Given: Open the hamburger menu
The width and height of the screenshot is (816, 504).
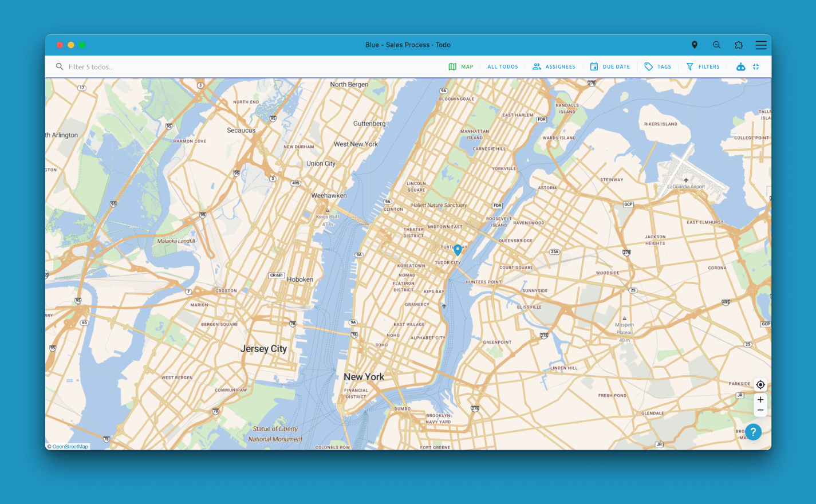Looking at the screenshot, I should pyautogui.click(x=760, y=45).
